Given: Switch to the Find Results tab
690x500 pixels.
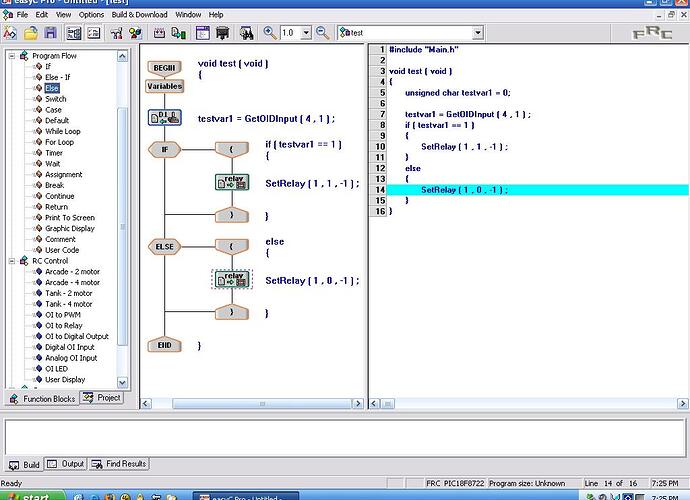Looking at the screenshot, I should coord(119,464).
